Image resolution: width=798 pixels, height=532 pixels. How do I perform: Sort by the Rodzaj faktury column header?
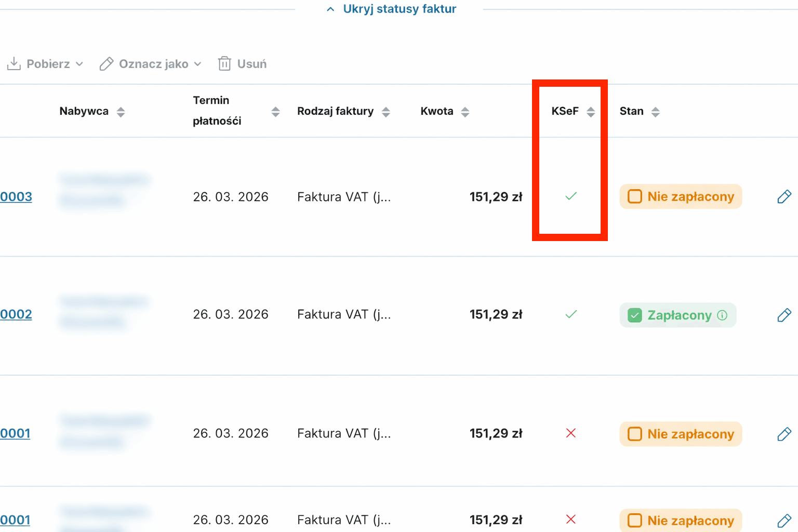336,111
